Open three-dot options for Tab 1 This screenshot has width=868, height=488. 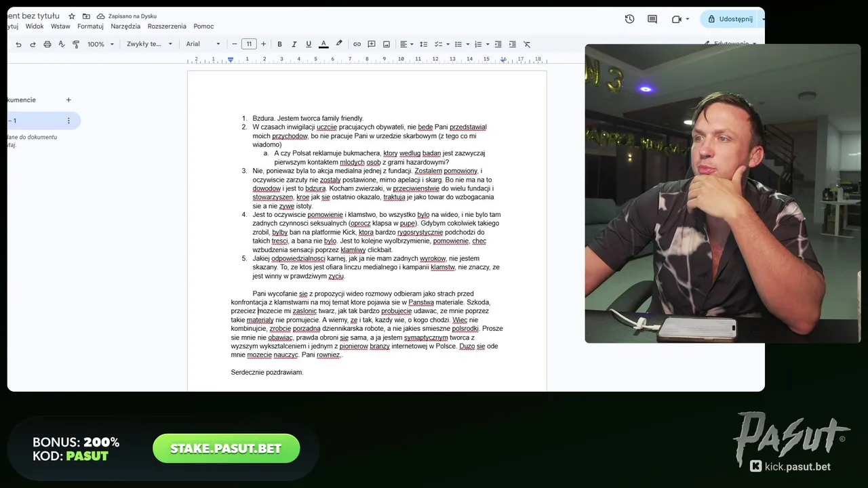click(68, 121)
